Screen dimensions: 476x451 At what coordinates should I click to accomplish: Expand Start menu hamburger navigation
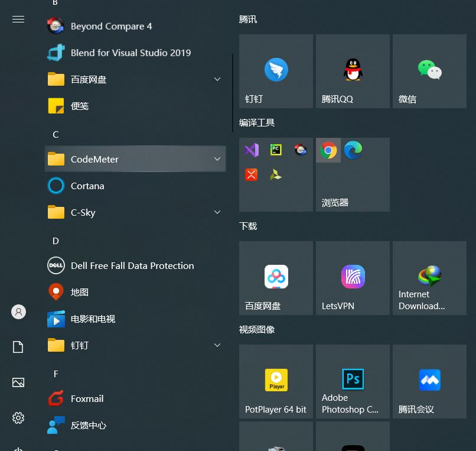coord(18,19)
